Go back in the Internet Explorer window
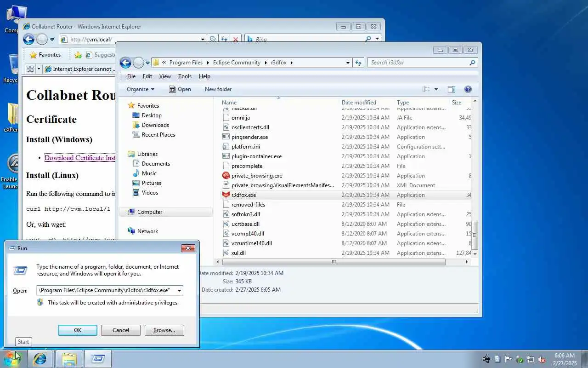Screen dimensions: 588x368 [x=28, y=40]
